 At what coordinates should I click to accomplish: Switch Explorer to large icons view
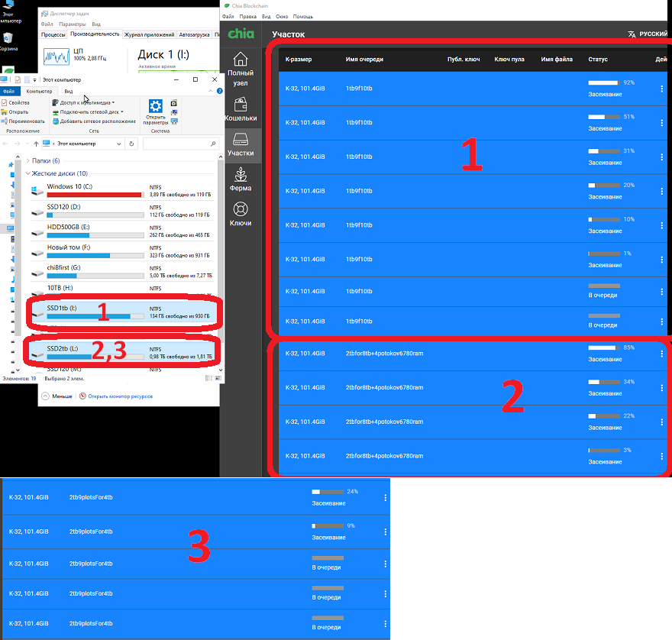218,378
